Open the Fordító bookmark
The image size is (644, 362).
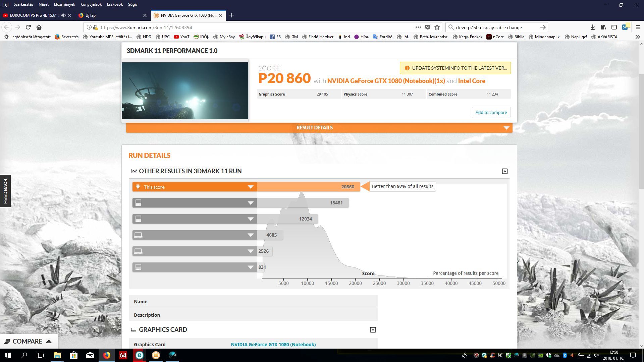pyautogui.click(x=383, y=37)
